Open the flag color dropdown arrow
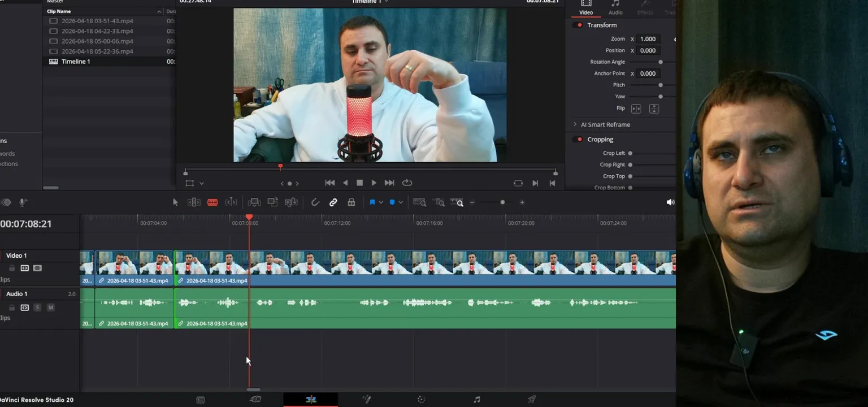The width and height of the screenshot is (868, 407). coord(381,202)
